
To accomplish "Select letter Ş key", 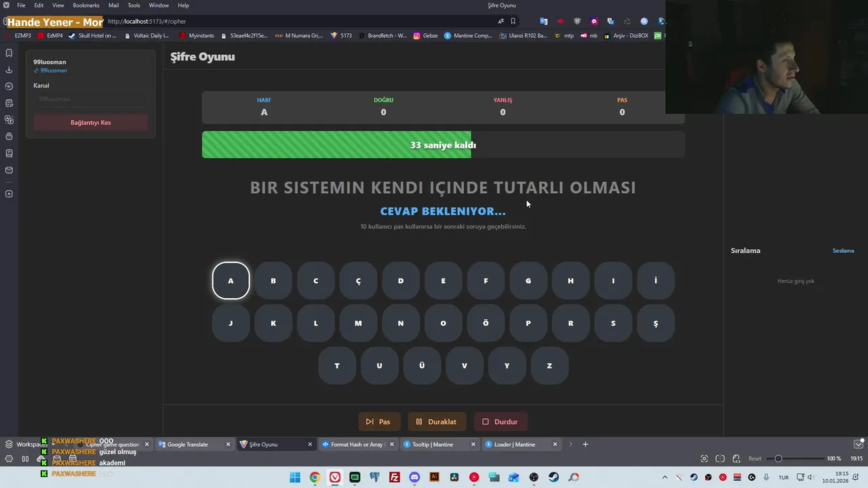I will (656, 323).
